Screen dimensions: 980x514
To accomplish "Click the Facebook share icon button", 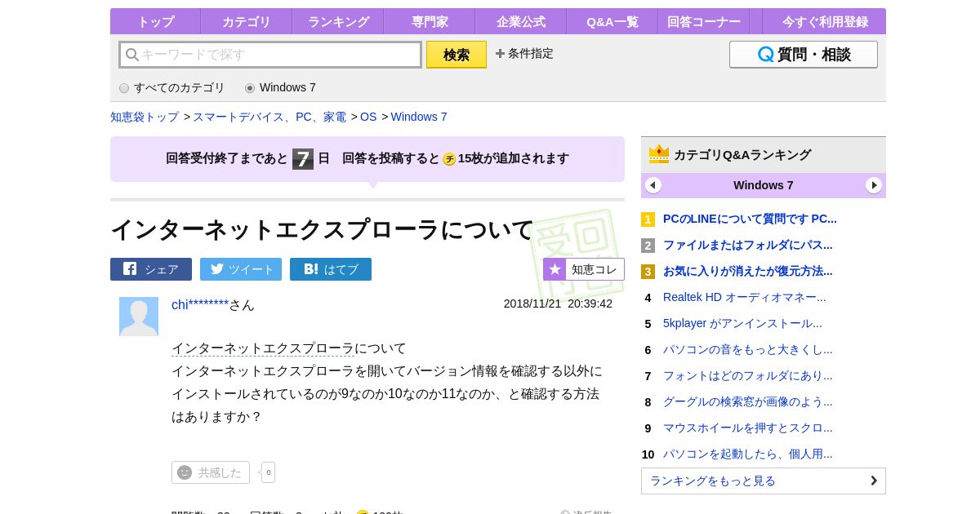I will coord(151,269).
